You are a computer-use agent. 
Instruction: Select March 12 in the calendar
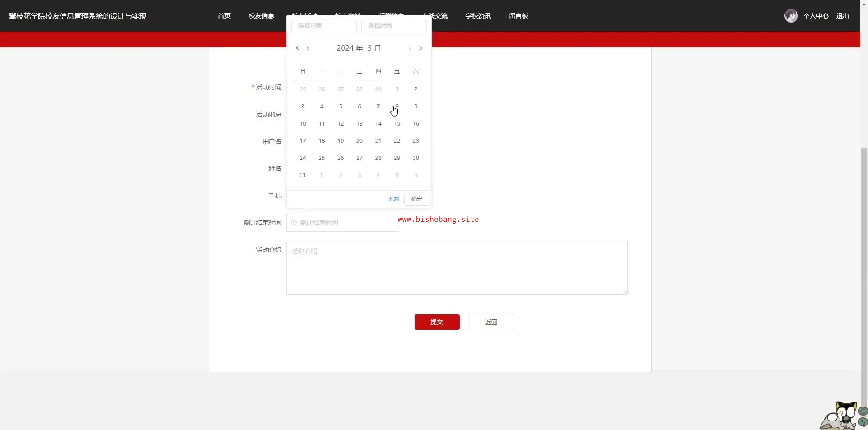pyautogui.click(x=340, y=124)
